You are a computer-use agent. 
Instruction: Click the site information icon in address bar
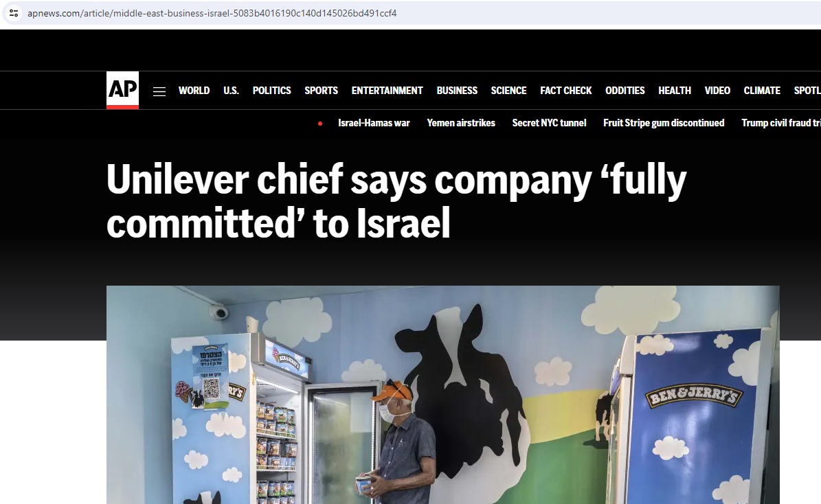click(x=14, y=13)
